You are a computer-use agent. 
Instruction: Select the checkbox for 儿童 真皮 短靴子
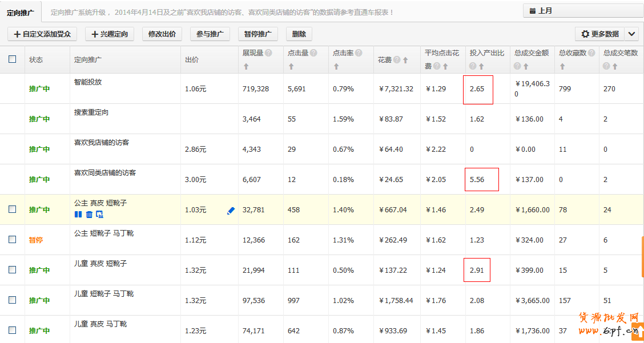(x=13, y=270)
